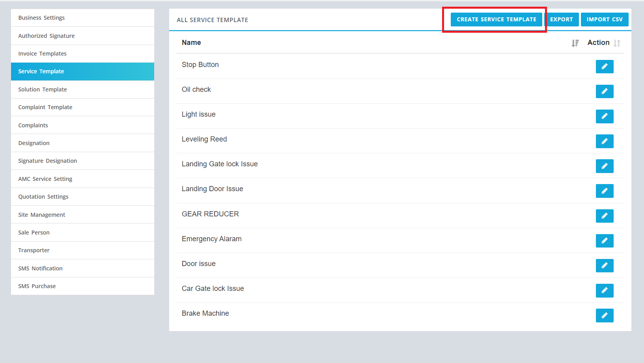Image resolution: width=644 pixels, height=363 pixels.
Task: Open Quotation Settings
Action: (x=82, y=197)
